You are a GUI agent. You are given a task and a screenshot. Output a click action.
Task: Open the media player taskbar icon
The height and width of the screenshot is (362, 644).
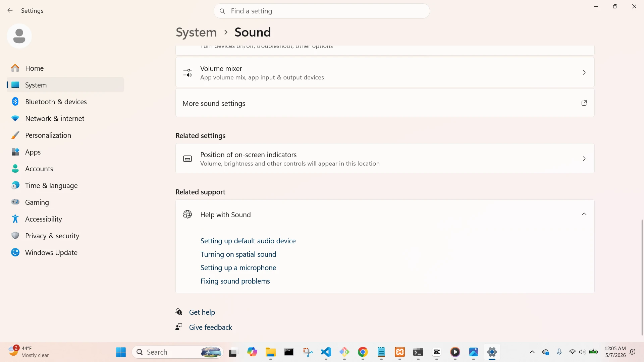(x=455, y=352)
